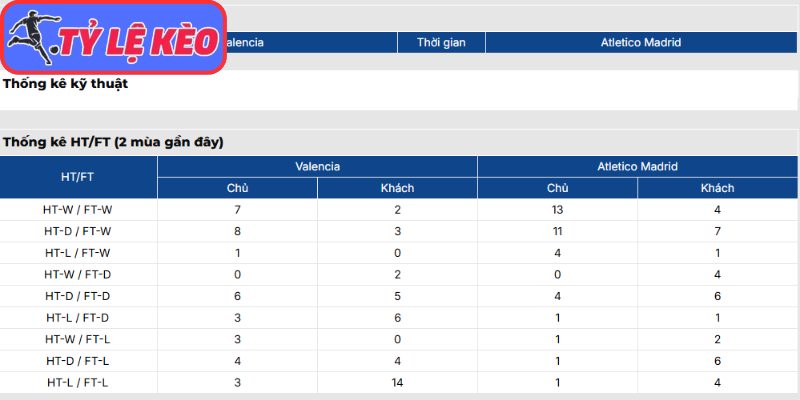
Task: Select Valencia Chủ value 4 in HT-D / FT-L row
Action: pyautogui.click(x=237, y=361)
